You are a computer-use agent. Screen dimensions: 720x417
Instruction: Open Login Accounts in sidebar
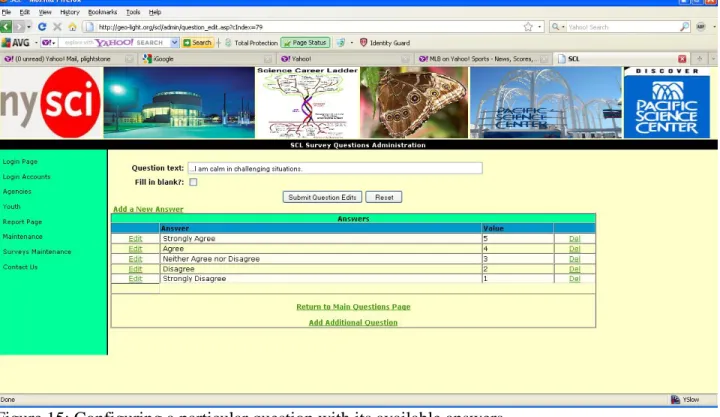[27, 177]
